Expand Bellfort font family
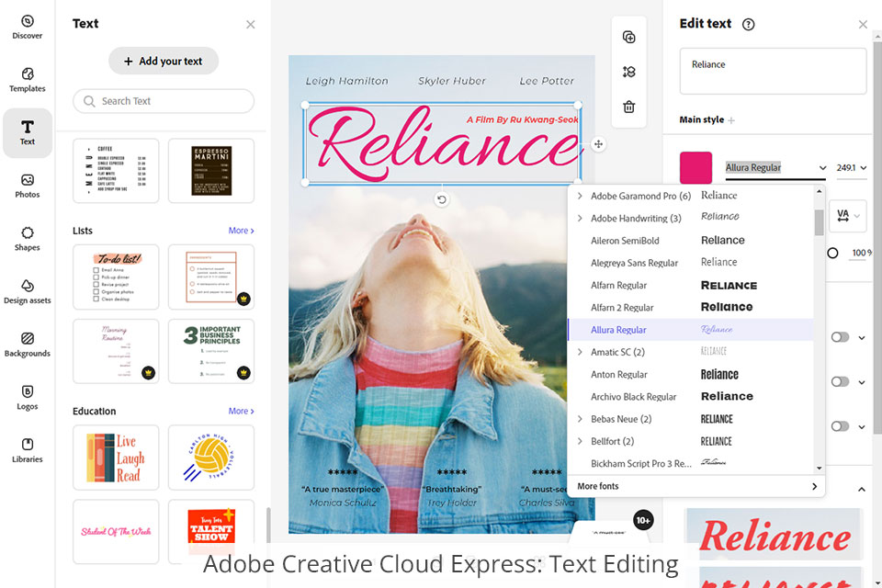This screenshot has width=882, height=588. point(580,441)
